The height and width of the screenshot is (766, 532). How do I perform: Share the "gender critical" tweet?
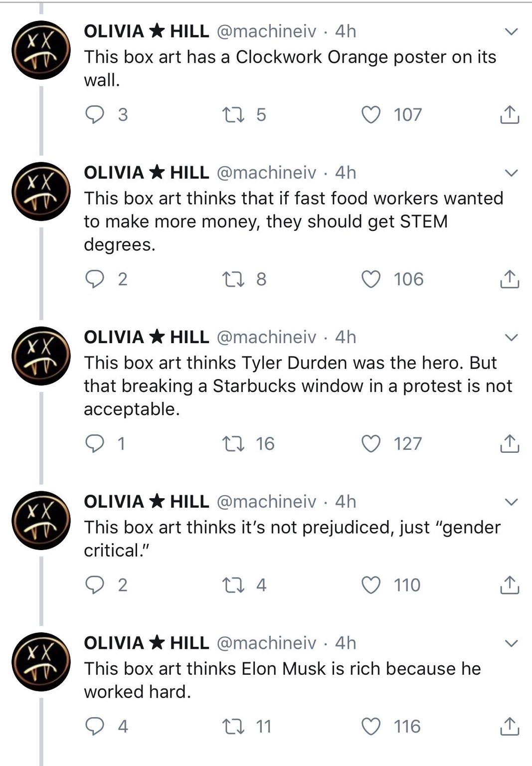510,585
